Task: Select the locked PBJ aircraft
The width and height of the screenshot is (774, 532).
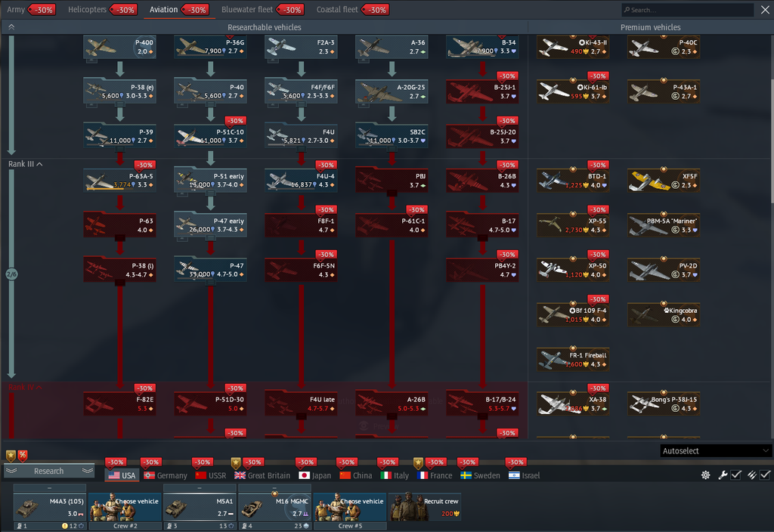Action: [392, 181]
